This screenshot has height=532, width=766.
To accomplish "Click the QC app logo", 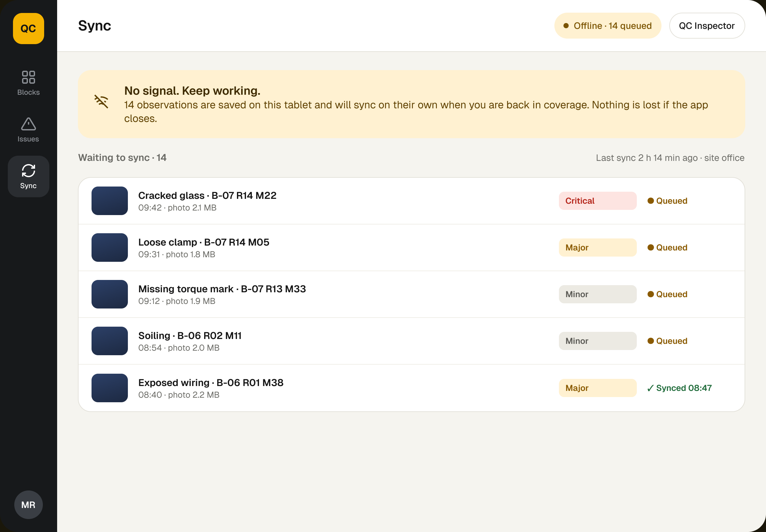I will tap(28, 29).
